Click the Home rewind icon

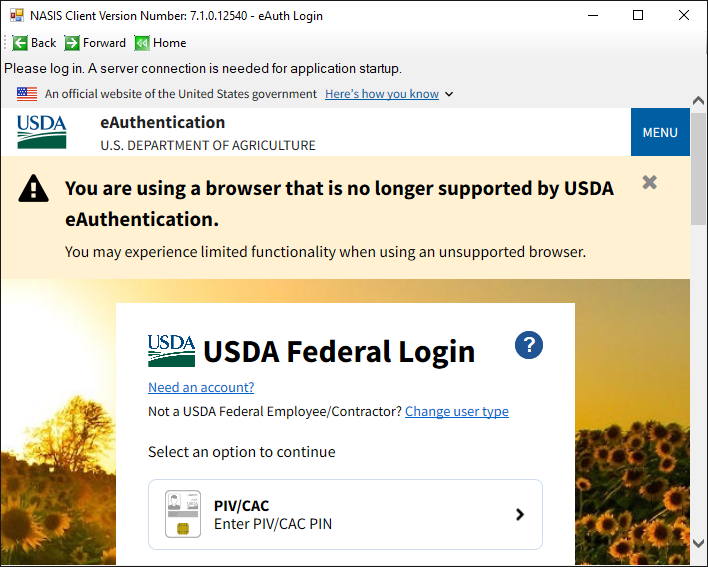click(142, 43)
